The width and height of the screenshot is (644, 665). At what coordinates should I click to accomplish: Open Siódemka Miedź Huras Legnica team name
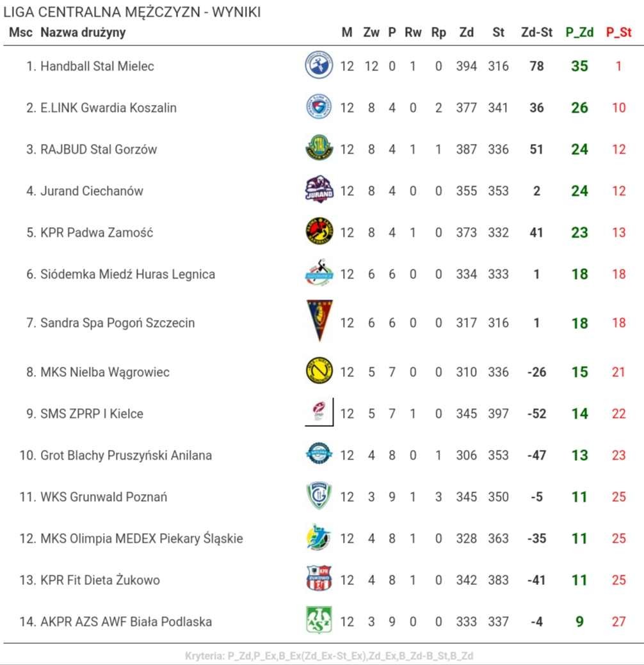(x=127, y=275)
